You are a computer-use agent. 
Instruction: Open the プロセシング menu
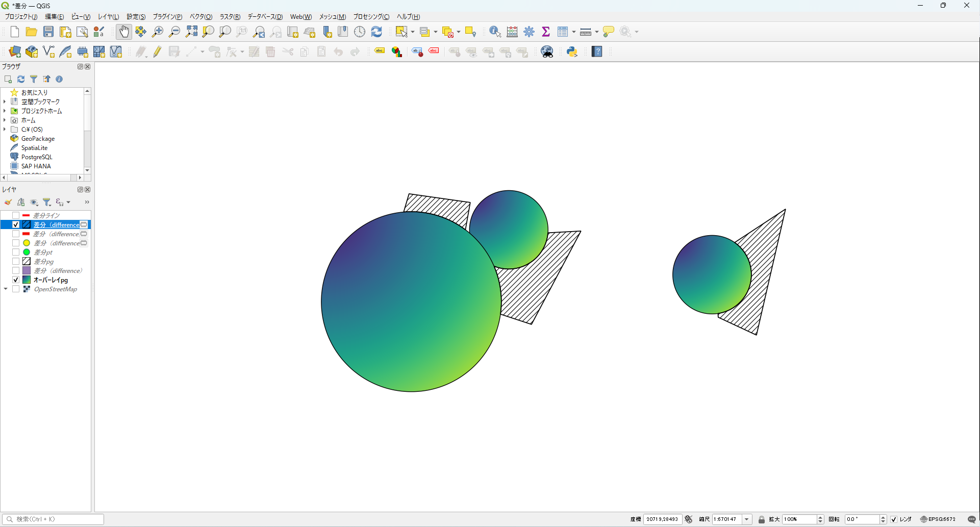coord(371,17)
